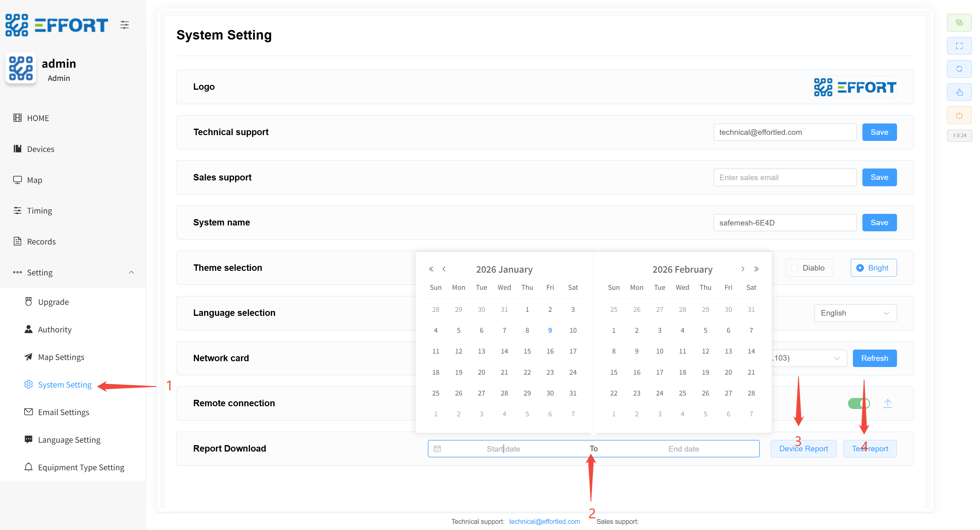Screen dimensions: 980x530
Task: Pick January 16 in the calendar
Action: pyautogui.click(x=549, y=351)
